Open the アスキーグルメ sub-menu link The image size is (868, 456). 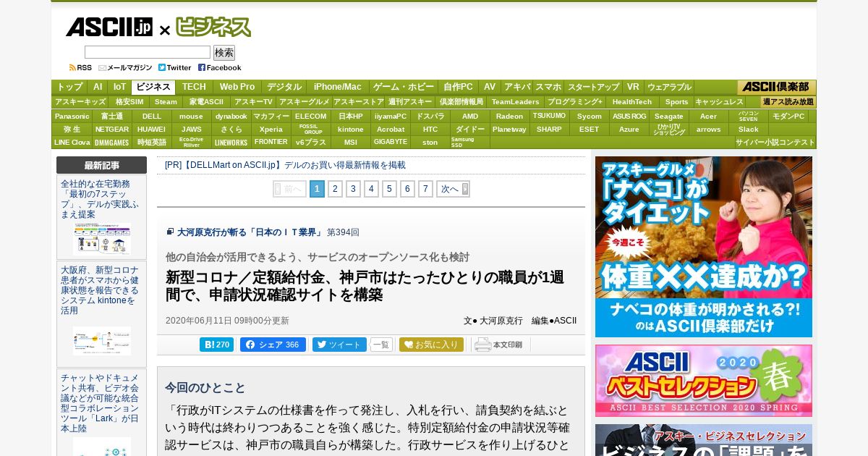[x=304, y=102]
